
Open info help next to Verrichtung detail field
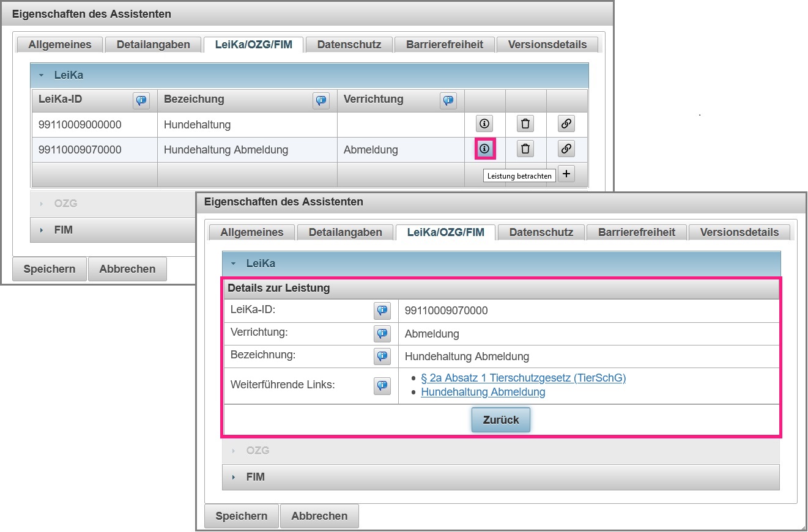point(382,334)
